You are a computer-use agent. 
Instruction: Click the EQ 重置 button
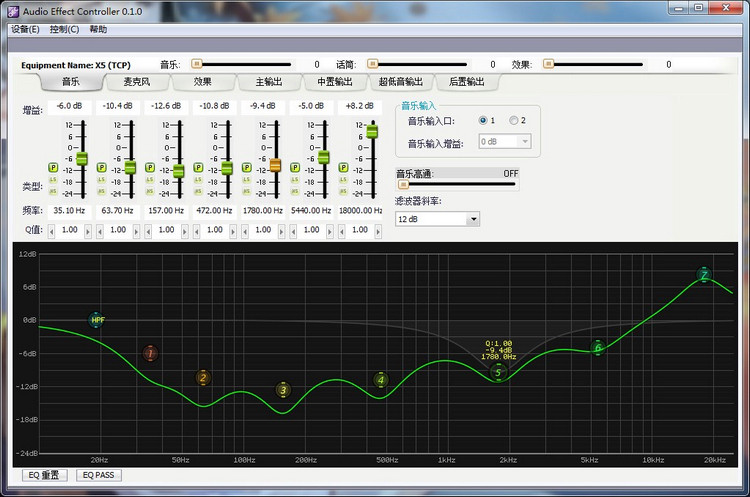point(44,475)
